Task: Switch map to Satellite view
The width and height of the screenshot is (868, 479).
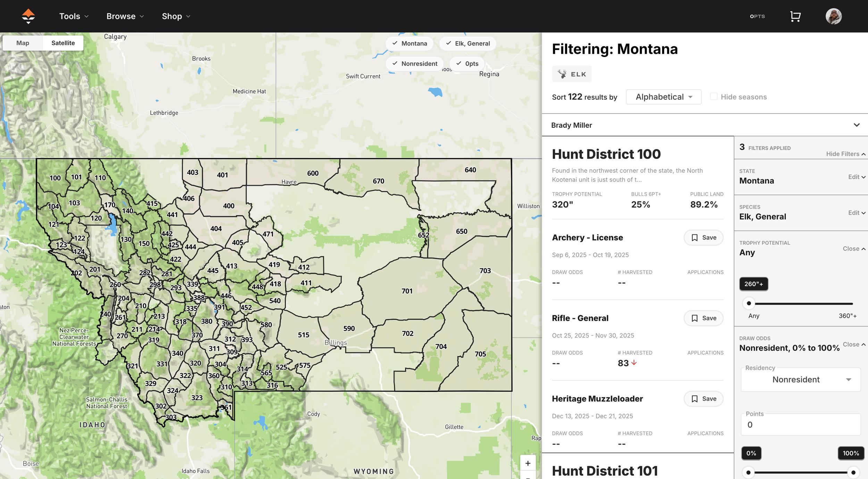Action: pyautogui.click(x=63, y=43)
